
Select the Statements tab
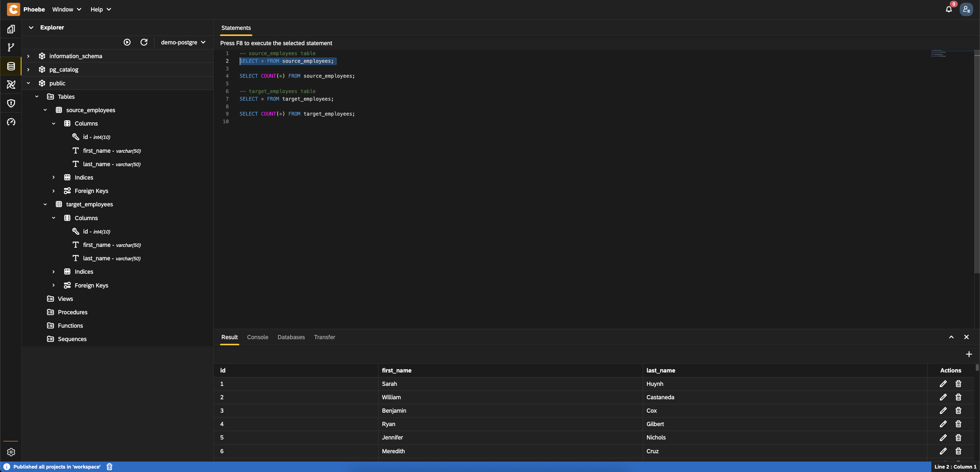236,28
